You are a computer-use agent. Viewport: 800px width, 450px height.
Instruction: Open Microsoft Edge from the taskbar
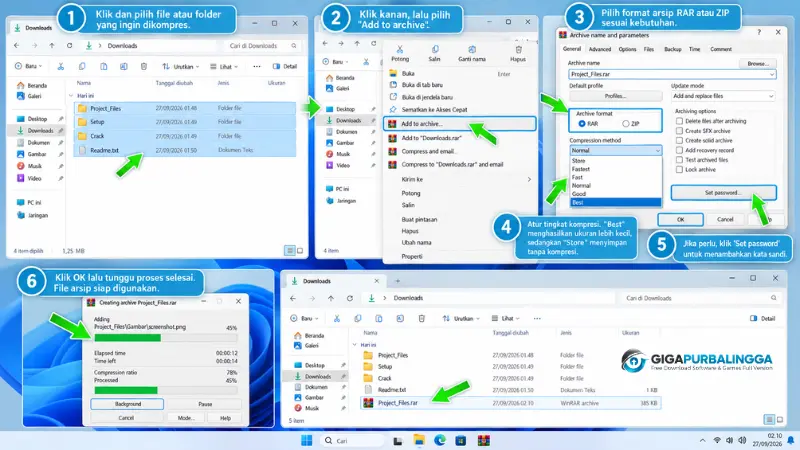point(440,440)
